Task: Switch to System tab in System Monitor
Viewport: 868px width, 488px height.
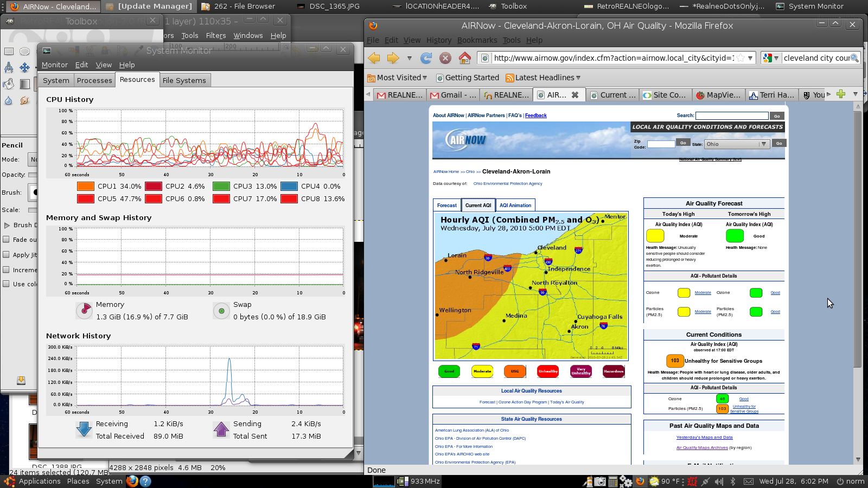Action: (x=56, y=80)
